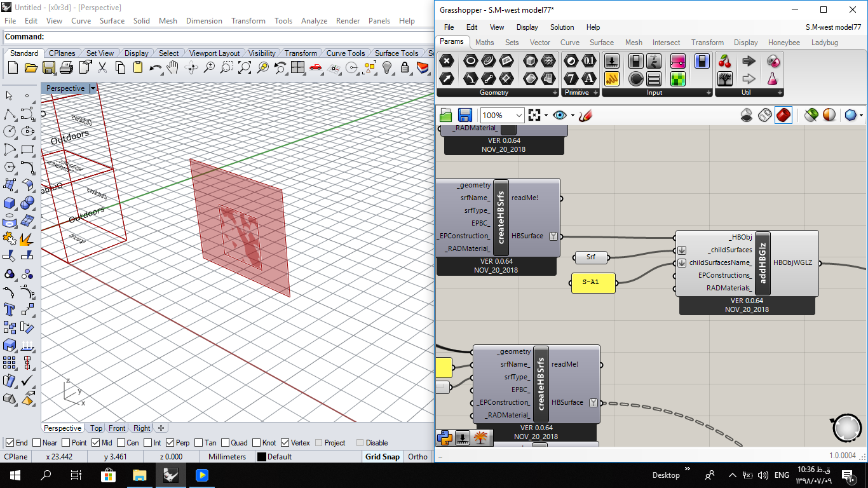Open the Analyze menu in Rhino
This screenshot has width=868, height=488.
pyautogui.click(x=314, y=21)
